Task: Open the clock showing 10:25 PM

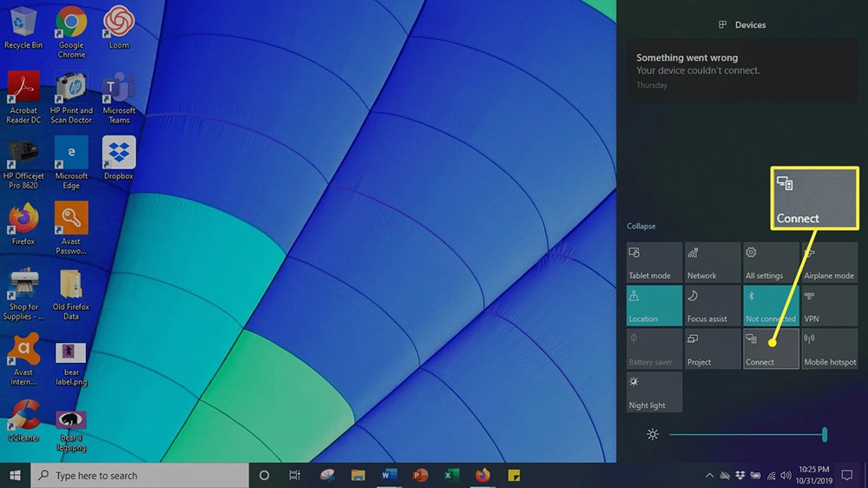Action: [814, 475]
